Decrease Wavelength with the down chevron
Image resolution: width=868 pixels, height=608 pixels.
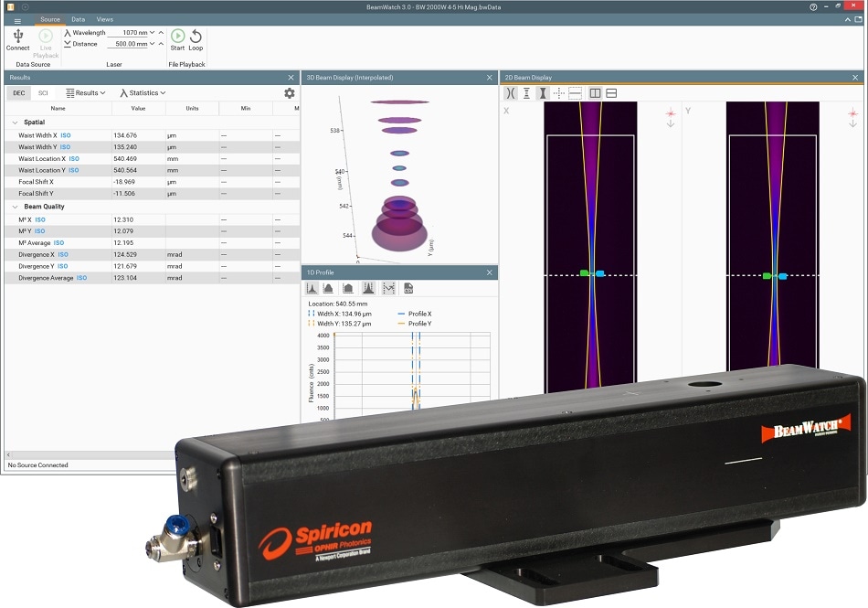click(x=153, y=33)
